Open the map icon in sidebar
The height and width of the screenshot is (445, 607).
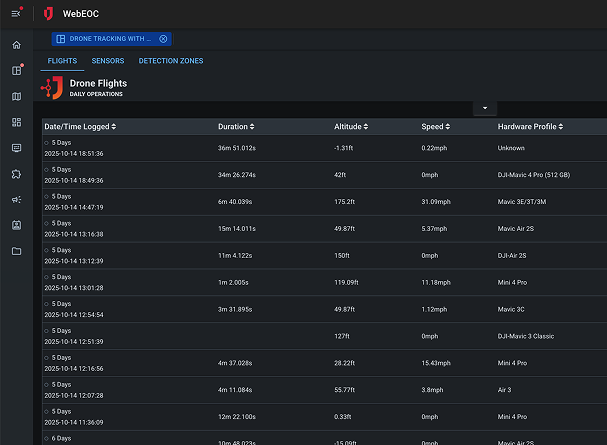pos(16,97)
